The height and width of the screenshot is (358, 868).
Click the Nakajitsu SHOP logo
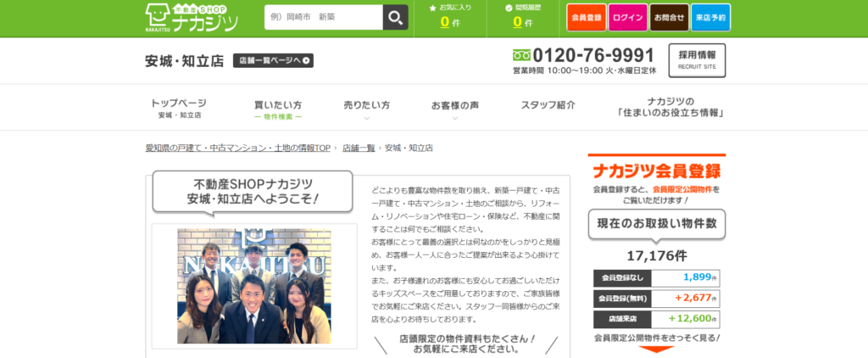[192, 18]
